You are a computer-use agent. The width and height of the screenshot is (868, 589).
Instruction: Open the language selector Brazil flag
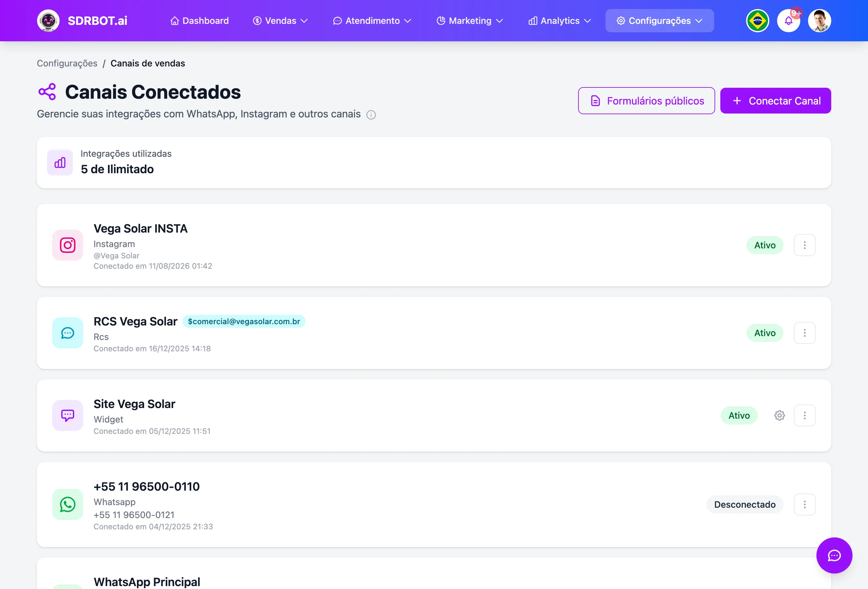click(757, 21)
